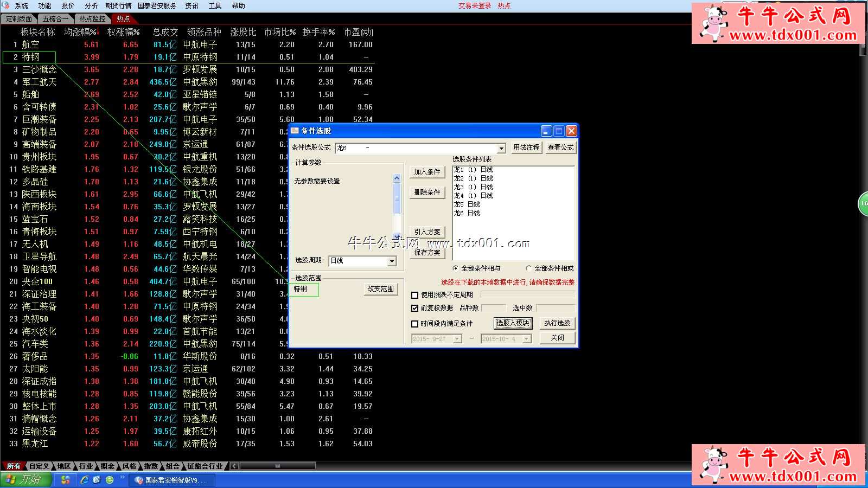Open 帮助 menu
This screenshot has height=488, width=868.
(238, 6)
